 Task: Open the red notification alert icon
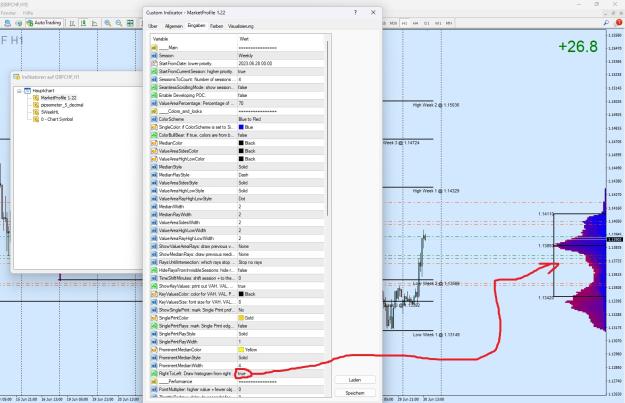point(618,23)
